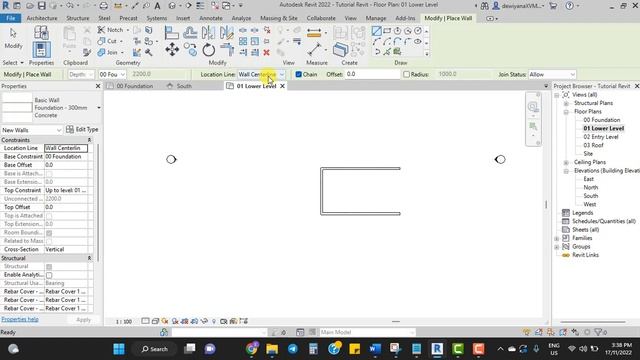
Task: Enable the Radius checkbox
Action: pos(406,74)
